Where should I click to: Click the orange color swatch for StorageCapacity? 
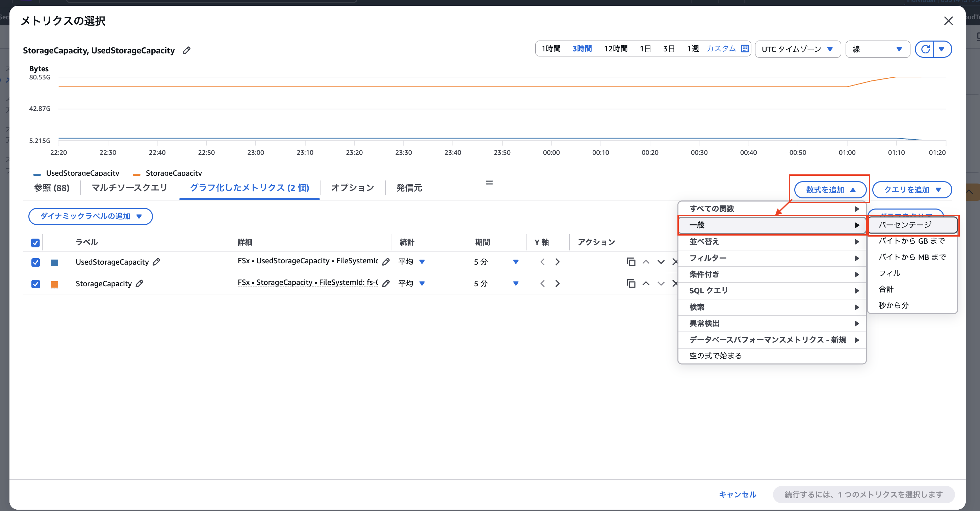click(x=54, y=284)
